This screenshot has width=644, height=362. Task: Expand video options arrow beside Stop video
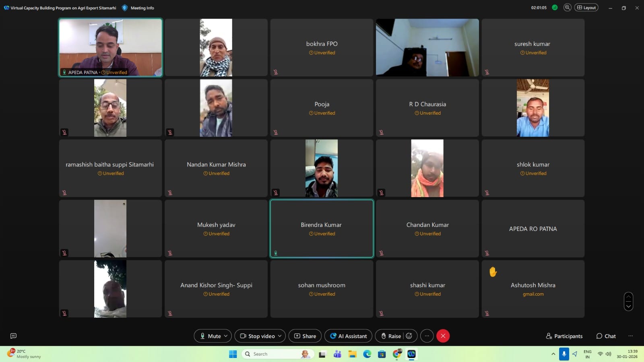(x=280, y=336)
